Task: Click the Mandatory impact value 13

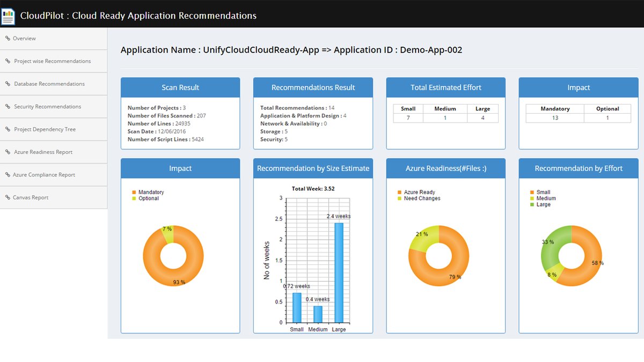Action: [x=555, y=118]
